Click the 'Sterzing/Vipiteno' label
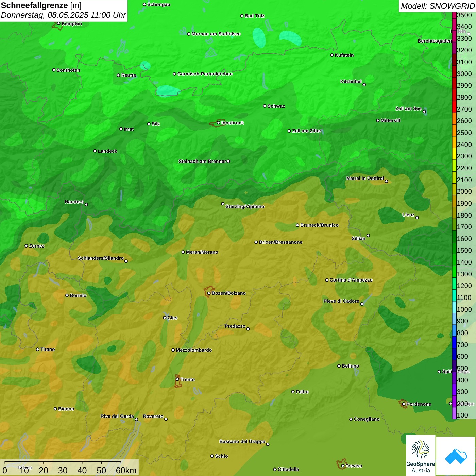The image size is (476, 476). (x=245, y=206)
